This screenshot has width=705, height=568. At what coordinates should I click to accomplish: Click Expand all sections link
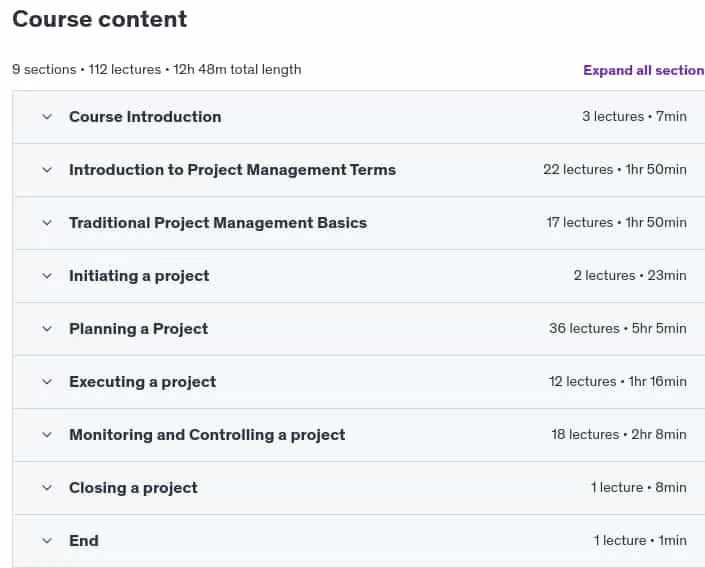coord(644,70)
